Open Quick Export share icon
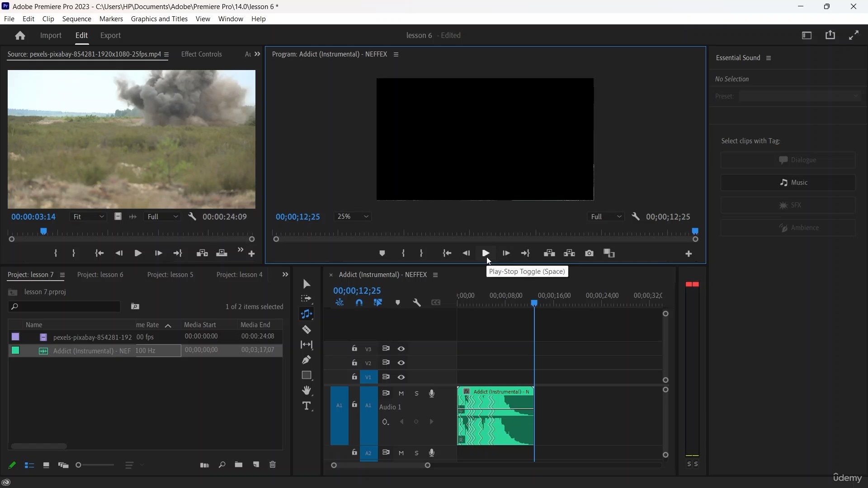Screen dimensions: 868x488 (830, 35)
